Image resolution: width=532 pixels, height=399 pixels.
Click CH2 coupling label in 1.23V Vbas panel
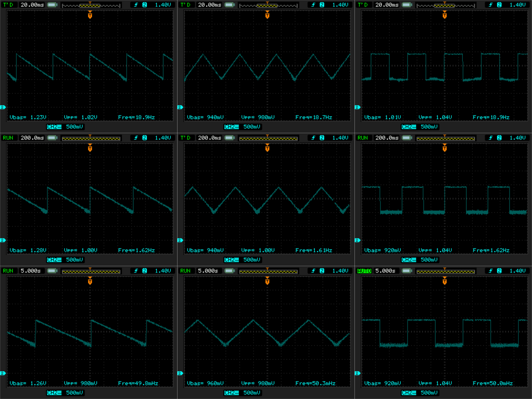(x=54, y=127)
